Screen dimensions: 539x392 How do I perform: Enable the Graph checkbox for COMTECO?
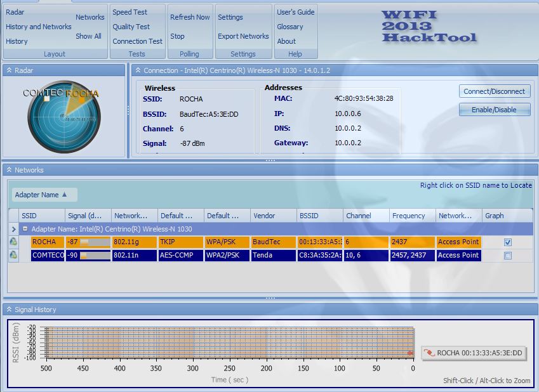(x=507, y=256)
